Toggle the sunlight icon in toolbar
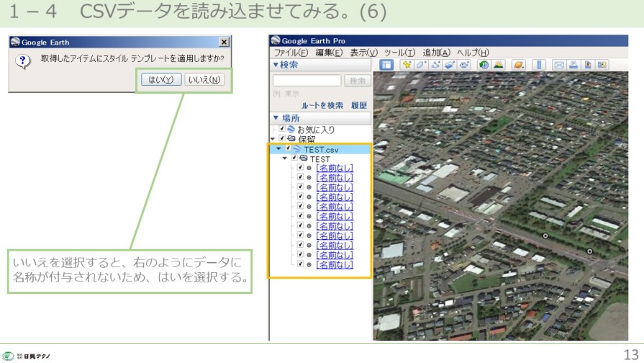 [499, 65]
